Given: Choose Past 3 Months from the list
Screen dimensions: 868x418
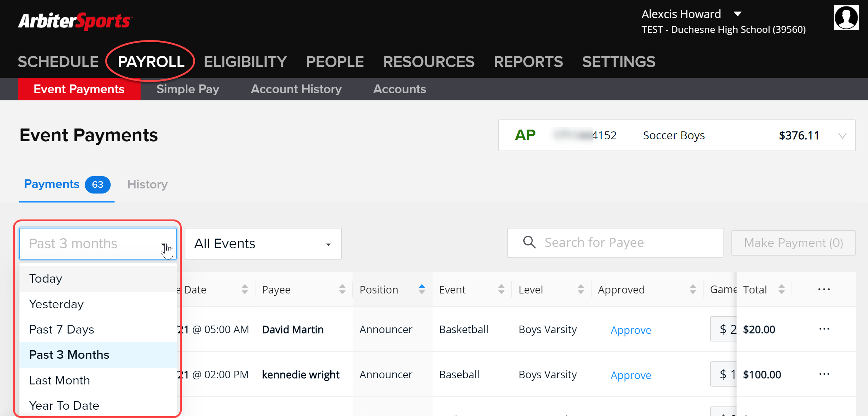Looking at the screenshot, I should pos(98,355).
